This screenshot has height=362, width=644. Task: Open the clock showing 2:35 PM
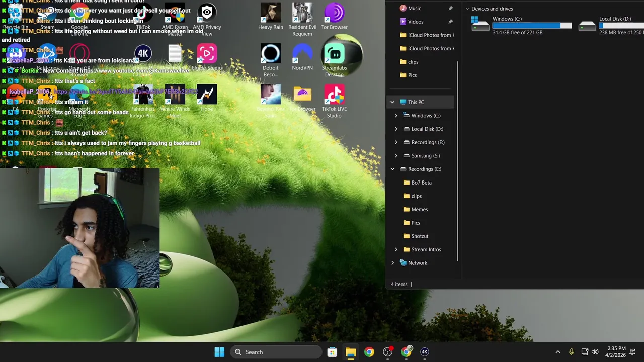(x=616, y=352)
